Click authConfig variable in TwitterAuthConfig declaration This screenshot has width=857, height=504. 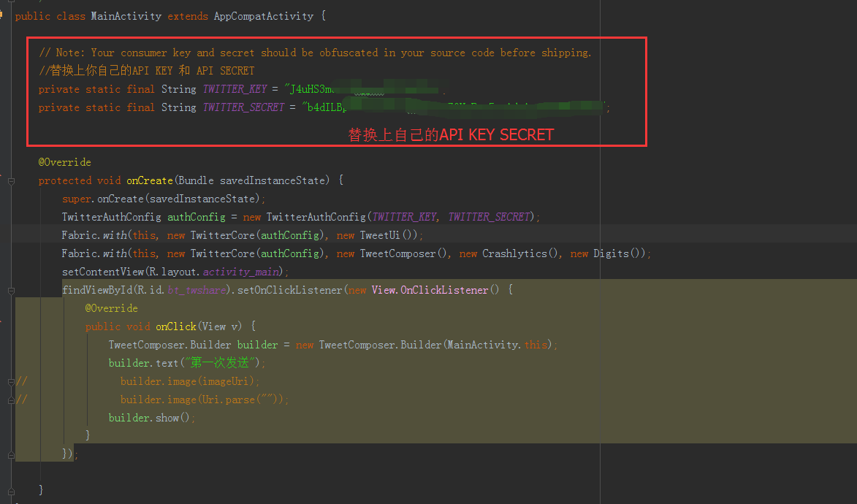[x=197, y=217]
